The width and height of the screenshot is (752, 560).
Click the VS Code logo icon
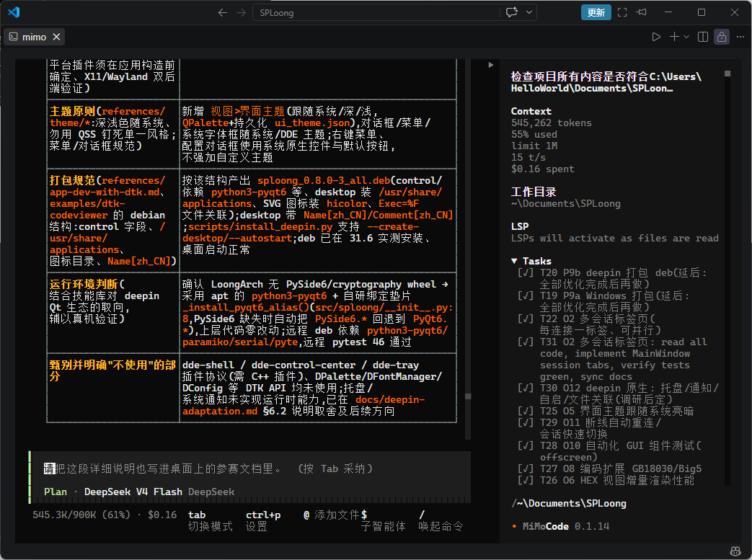tap(14, 12)
